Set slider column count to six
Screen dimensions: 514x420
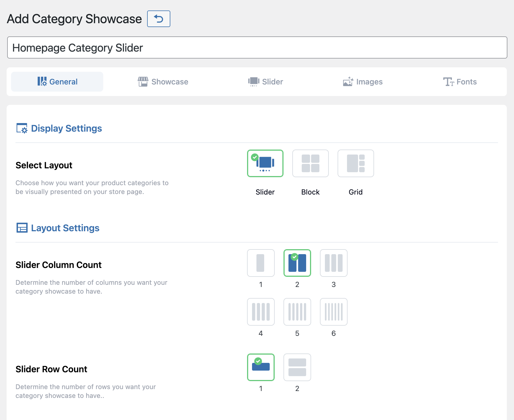(333, 312)
